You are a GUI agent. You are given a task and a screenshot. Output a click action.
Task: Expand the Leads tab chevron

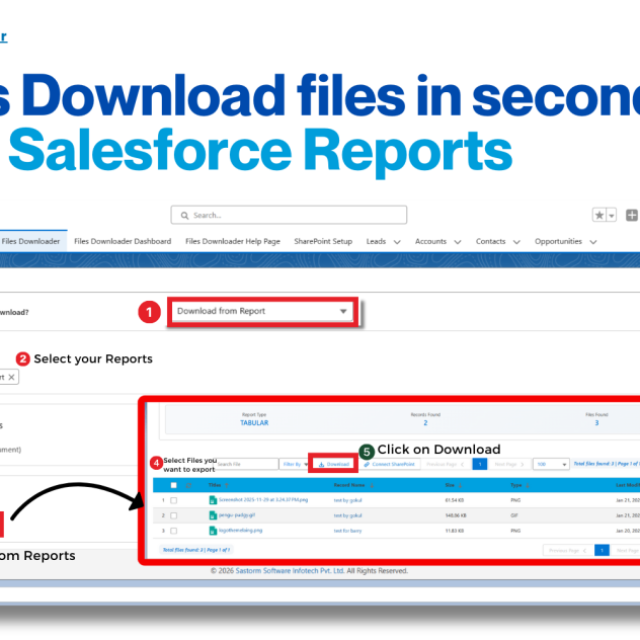[397, 242]
